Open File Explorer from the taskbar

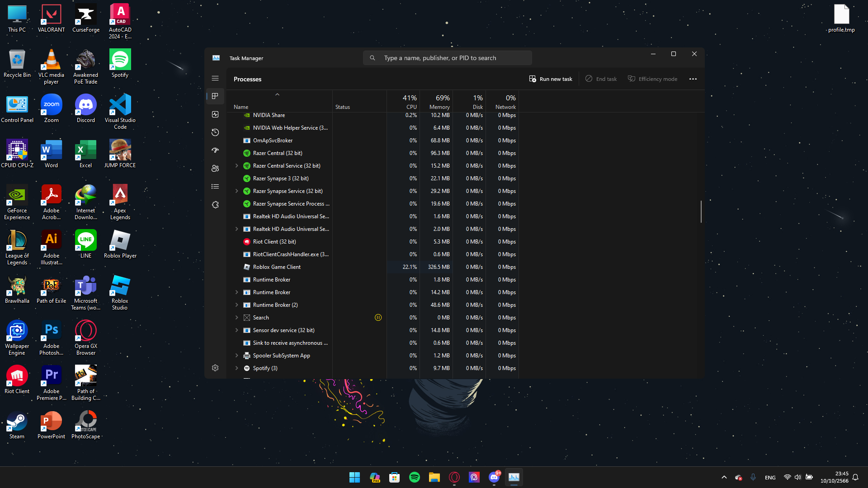click(x=434, y=477)
